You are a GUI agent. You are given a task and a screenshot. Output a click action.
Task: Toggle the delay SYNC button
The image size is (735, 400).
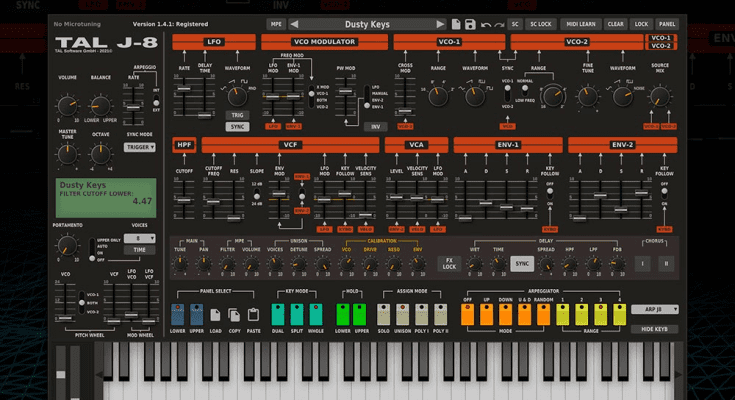[522, 264]
